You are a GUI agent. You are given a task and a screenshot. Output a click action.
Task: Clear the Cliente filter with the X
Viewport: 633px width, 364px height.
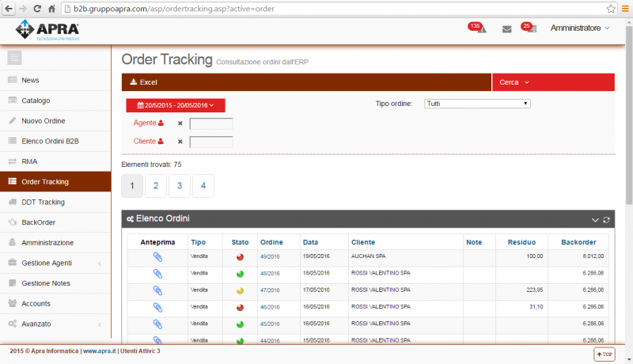pos(180,142)
